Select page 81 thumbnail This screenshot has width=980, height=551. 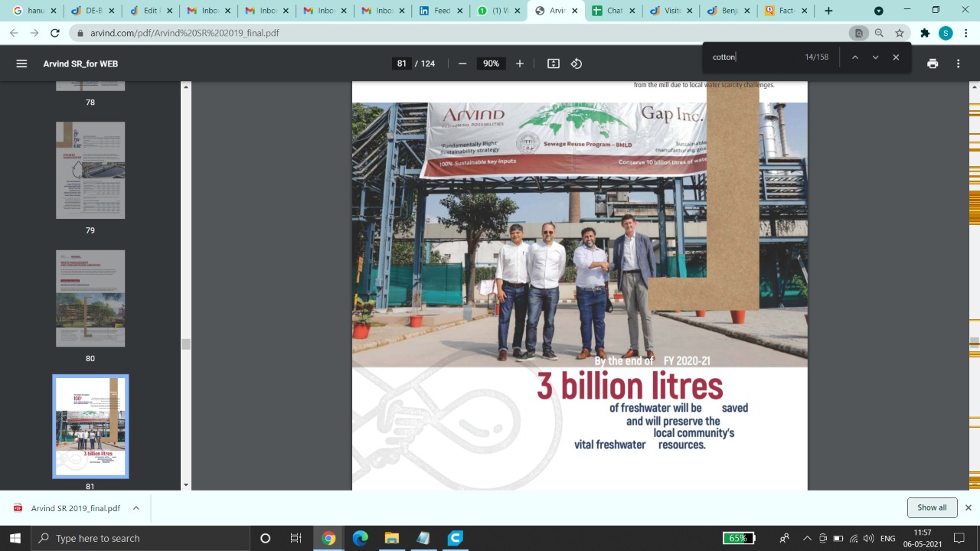click(x=90, y=426)
